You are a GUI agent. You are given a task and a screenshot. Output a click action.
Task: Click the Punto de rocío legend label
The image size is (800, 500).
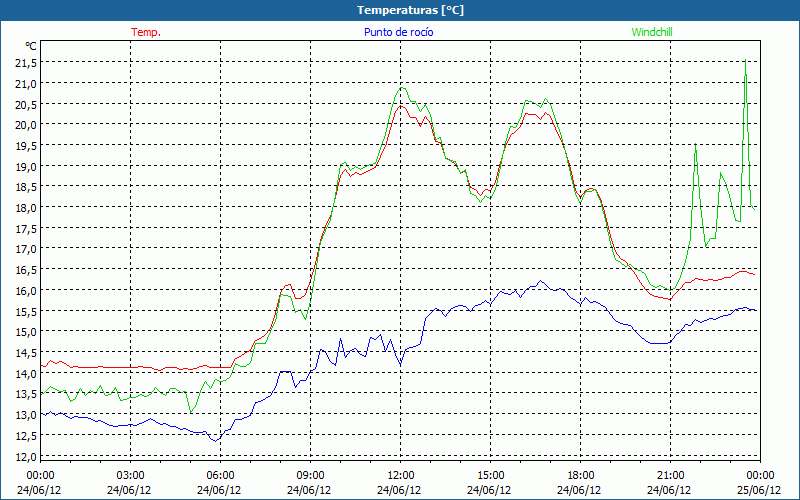[x=398, y=32]
